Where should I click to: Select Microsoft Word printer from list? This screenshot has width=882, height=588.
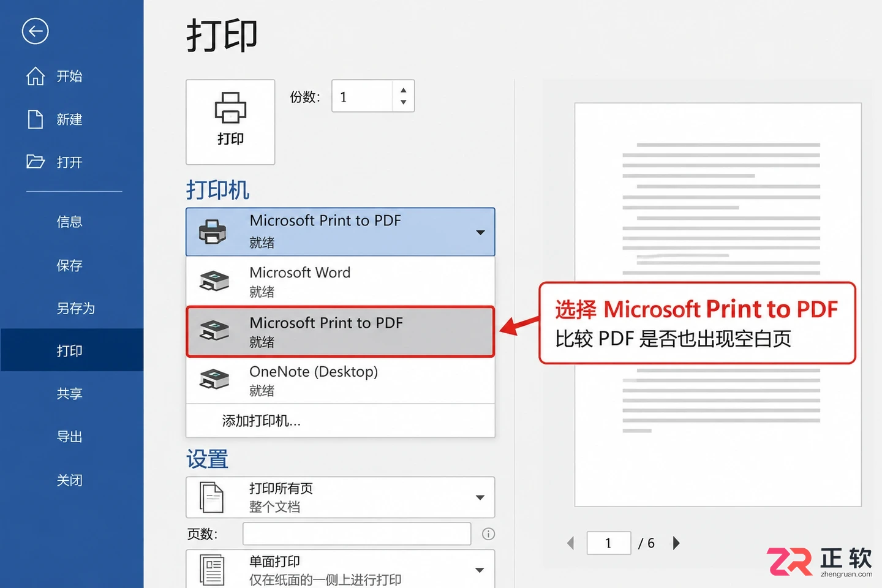point(340,281)
